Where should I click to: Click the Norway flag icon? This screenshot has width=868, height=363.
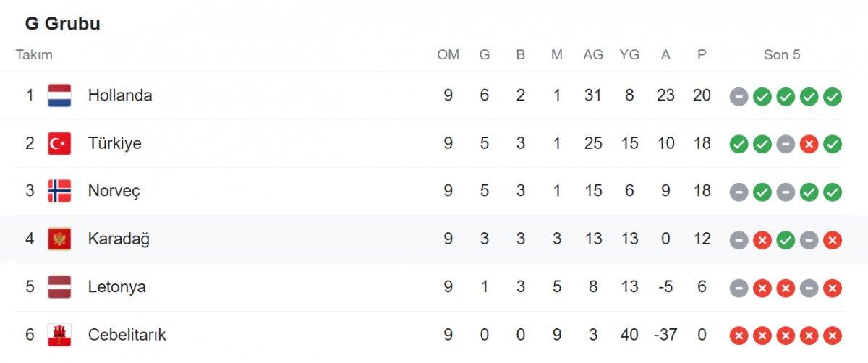(59, 191)
